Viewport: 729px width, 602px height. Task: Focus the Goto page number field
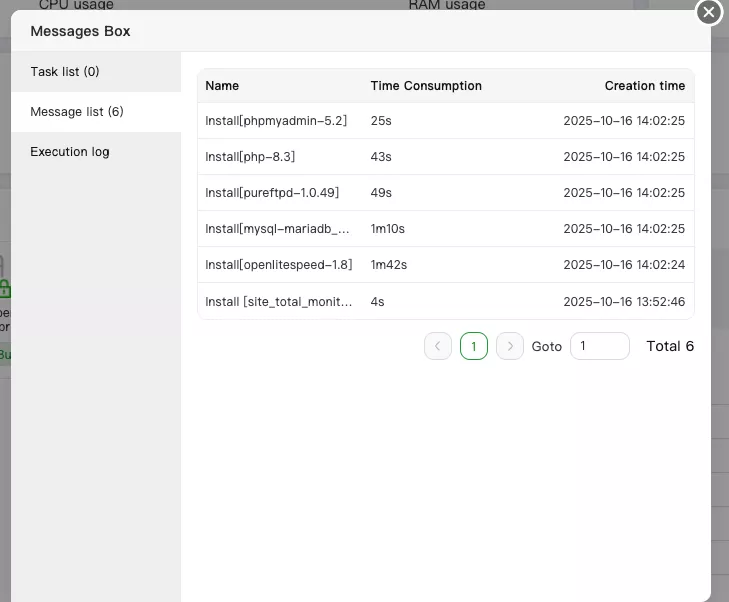599,346
